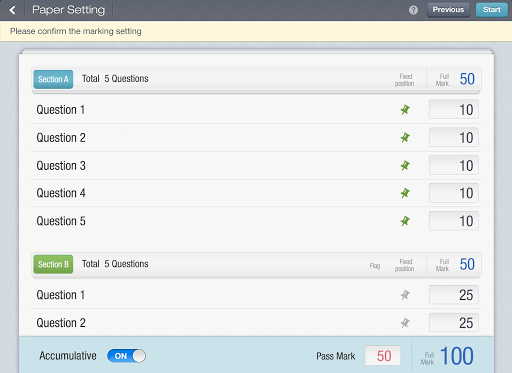Screen dimensions: 512x373
Task: Select the Section B label tab
Action: 53,264
